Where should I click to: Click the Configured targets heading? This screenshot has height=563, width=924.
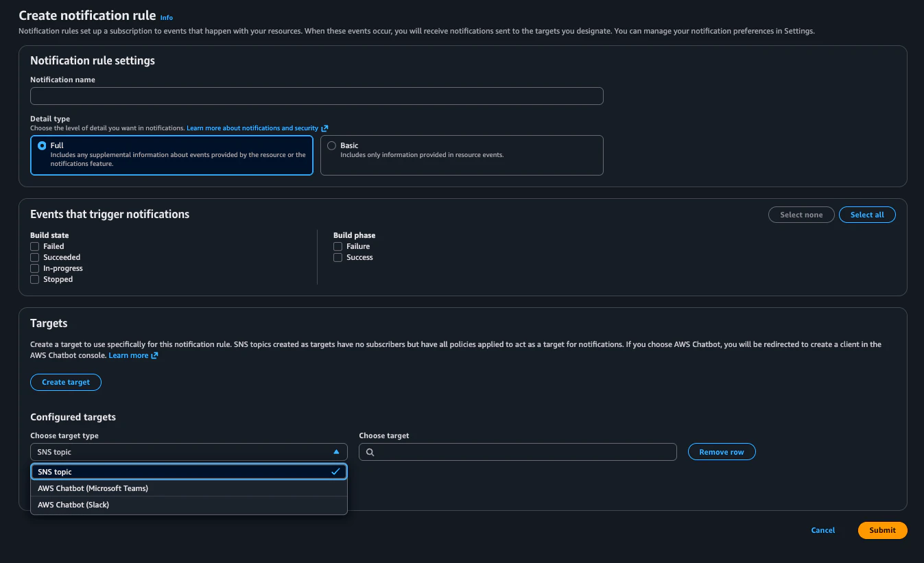[73, 417]
